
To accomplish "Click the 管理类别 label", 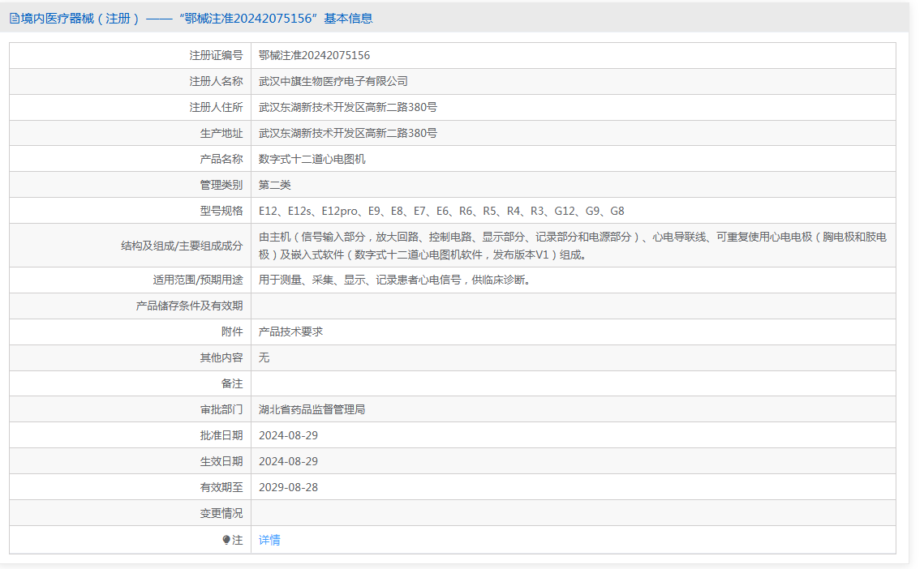I will coord(221,185).
